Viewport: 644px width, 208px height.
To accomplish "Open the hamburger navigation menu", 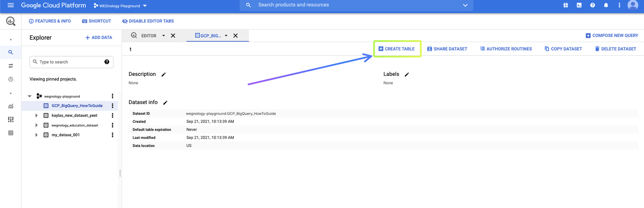I will point(10,5).
